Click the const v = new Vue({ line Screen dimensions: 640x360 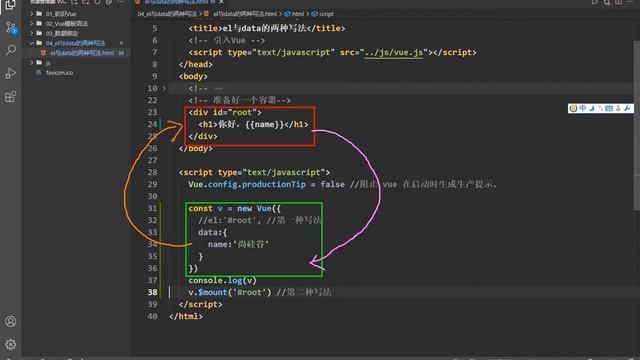(x=234, y=208)
